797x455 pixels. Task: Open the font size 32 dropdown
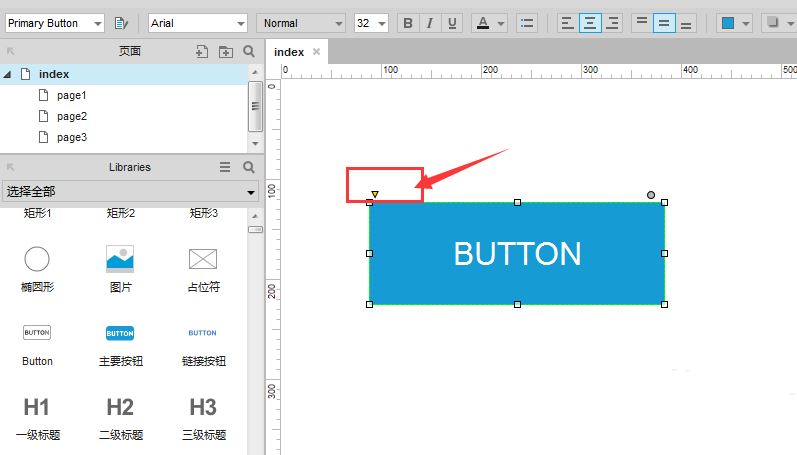tap(371, 23)
